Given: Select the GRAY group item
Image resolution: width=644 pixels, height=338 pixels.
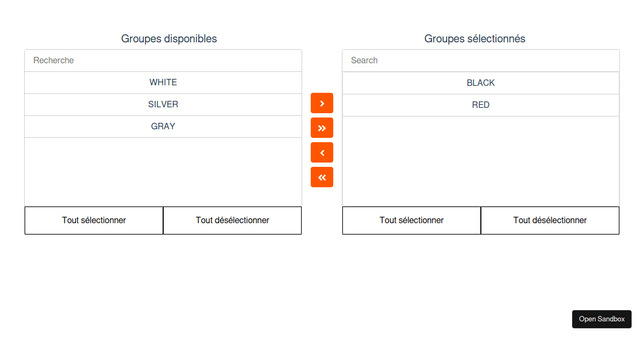Looking at the screenshot, I should pyautogui.click(x=163, y=127).
